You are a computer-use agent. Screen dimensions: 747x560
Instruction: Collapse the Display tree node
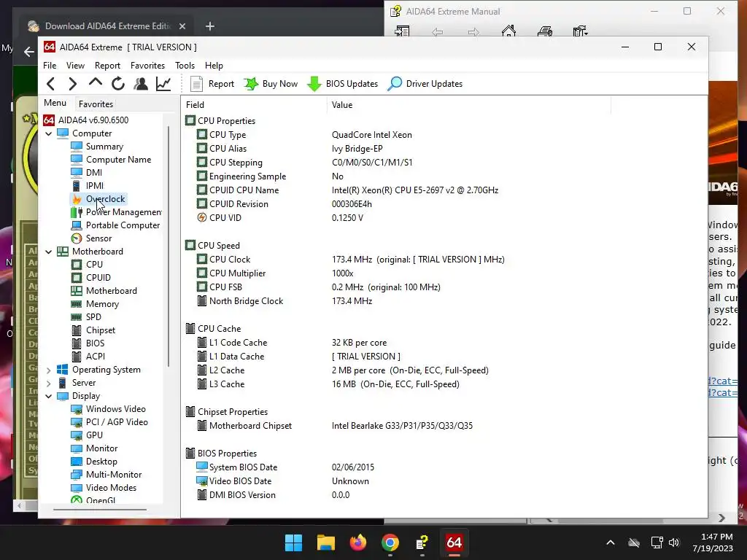click(x=49, y=396)
